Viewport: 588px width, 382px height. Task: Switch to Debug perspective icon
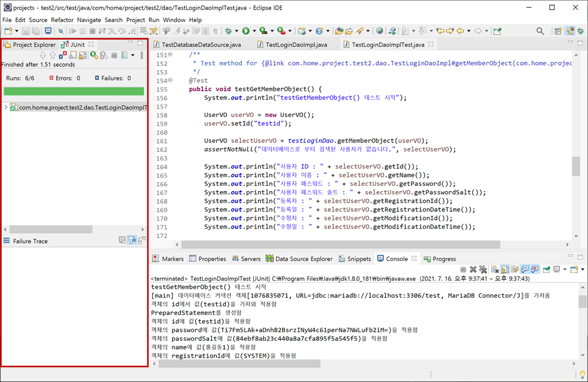(581, 31)
